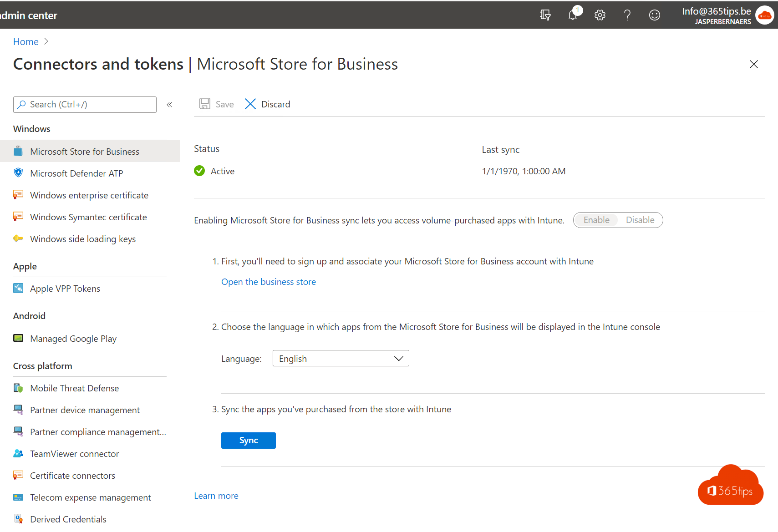
Task: Click Discard in the toolbar
Action: [268, 104]
